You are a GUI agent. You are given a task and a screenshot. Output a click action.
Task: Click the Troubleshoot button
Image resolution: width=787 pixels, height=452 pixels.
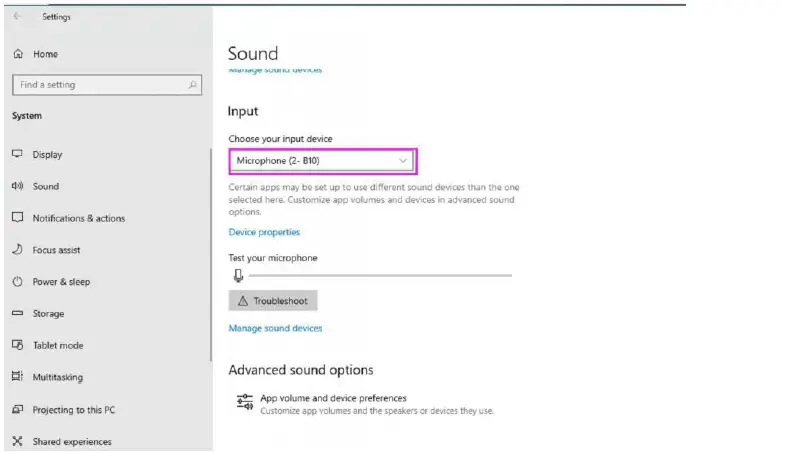(x=273, y=300)
